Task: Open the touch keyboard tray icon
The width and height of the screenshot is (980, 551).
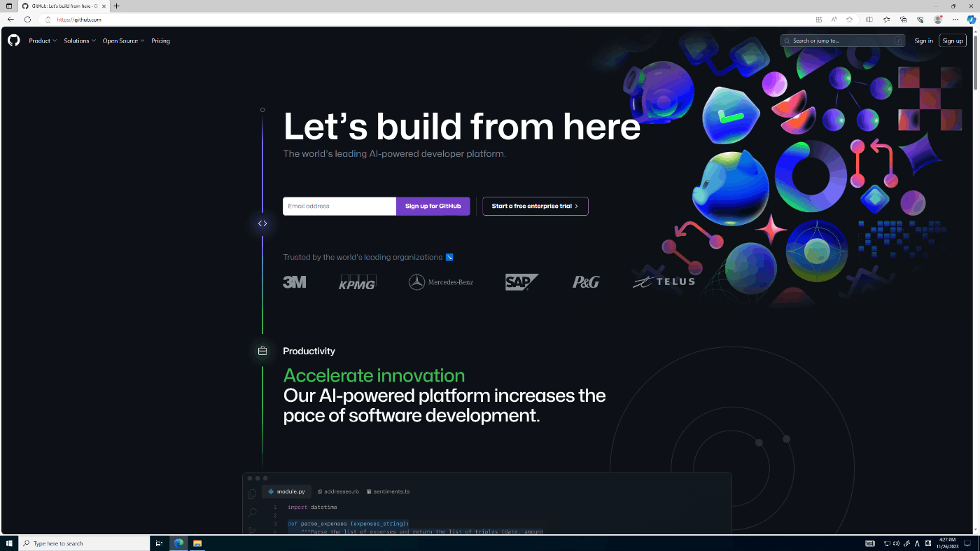Action: [x=870, y=543]
